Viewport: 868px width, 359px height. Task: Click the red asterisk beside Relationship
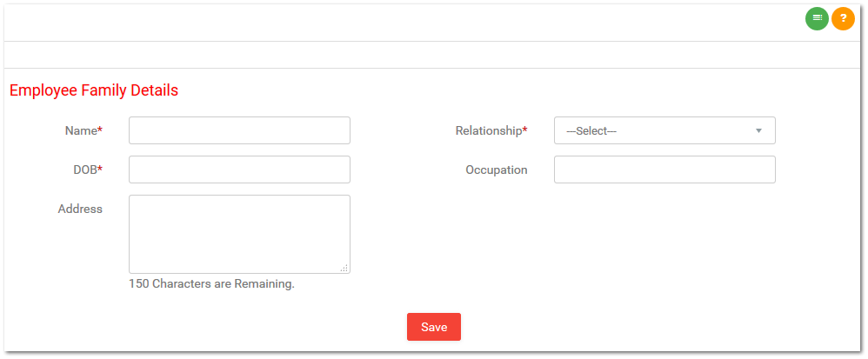coord(525,130)
